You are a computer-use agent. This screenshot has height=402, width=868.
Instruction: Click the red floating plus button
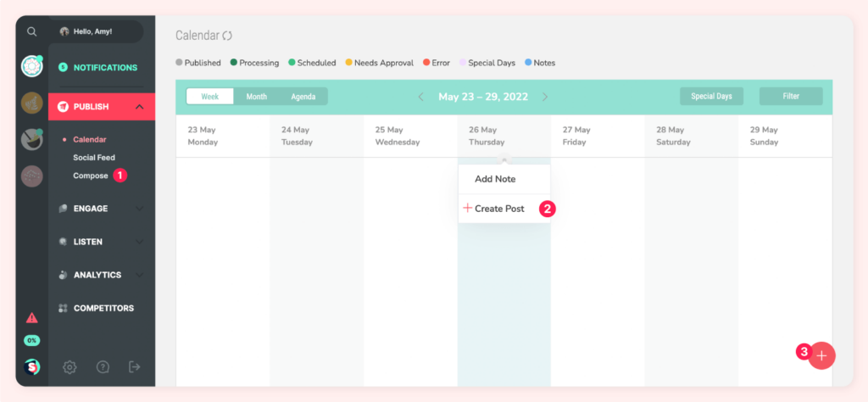(x=821, y=356)
